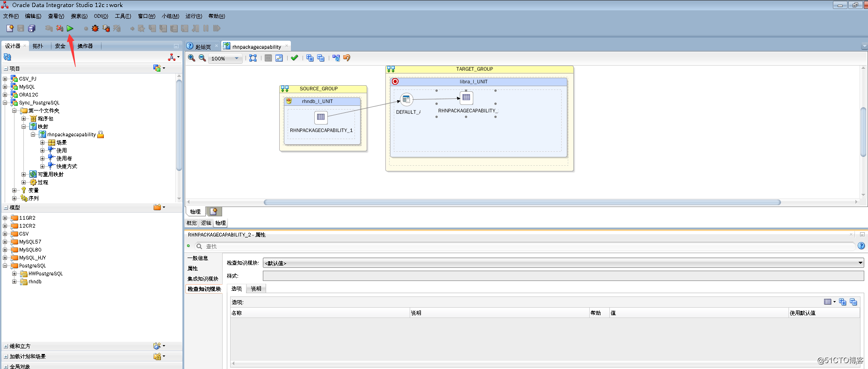Click the synchronize physical design icon
Screen dimensions: 868x369
coord(336,58)
